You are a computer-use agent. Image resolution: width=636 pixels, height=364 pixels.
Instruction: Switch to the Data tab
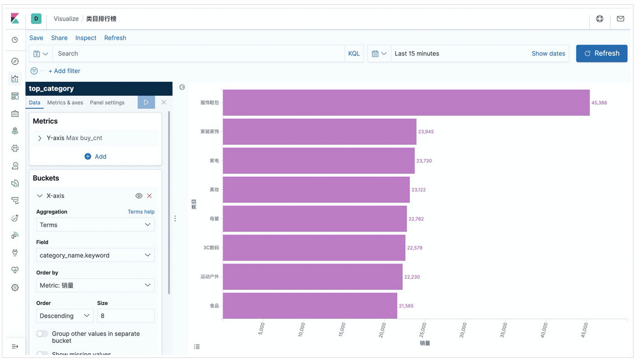[34, 103]
